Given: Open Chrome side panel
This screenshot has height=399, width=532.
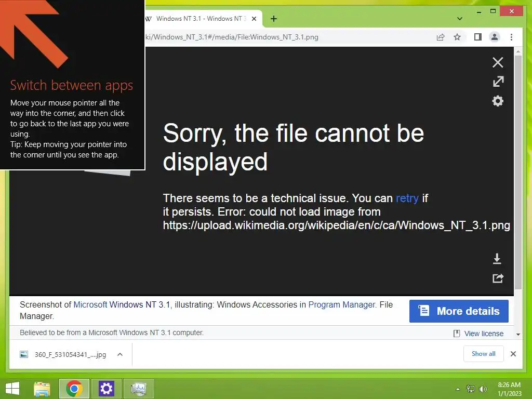Looking at the screenshot, I should click(478, 37).
